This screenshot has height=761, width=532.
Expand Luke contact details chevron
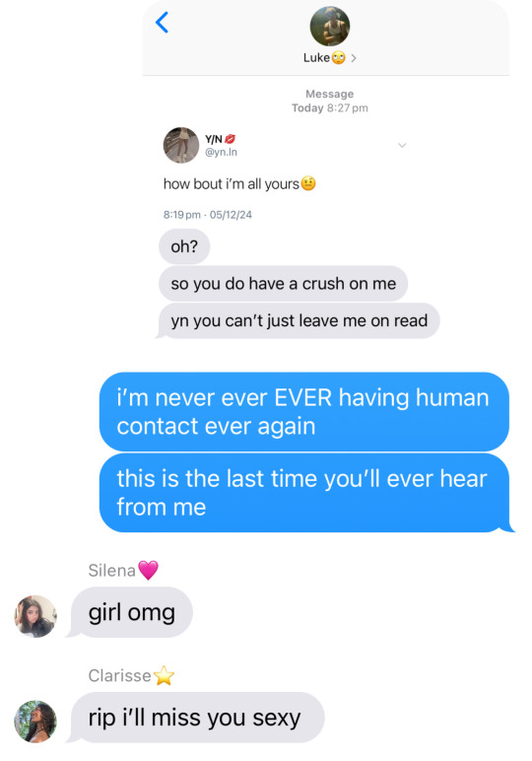354,58
